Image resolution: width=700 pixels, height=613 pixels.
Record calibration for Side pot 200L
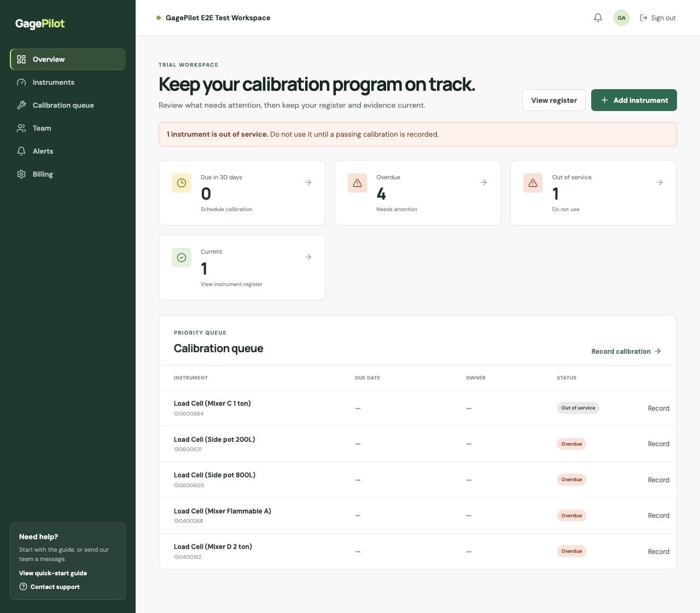coord(658,443)
